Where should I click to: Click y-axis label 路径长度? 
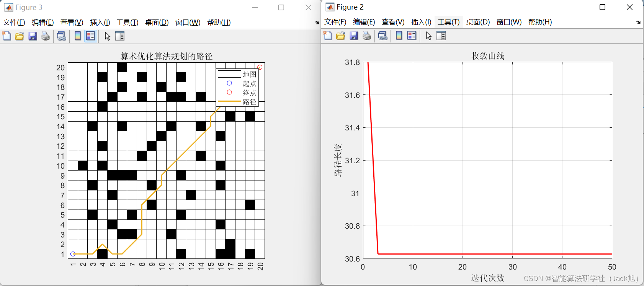tap(338, 160)
